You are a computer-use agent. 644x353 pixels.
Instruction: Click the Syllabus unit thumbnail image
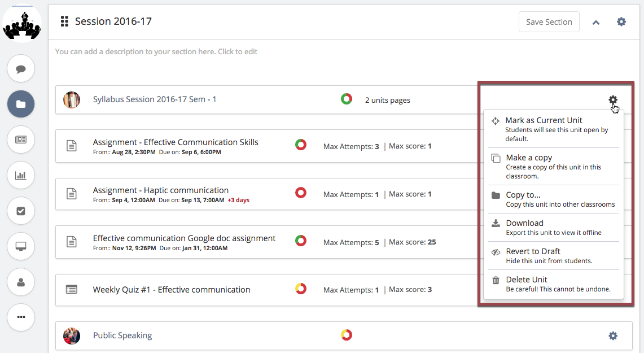coord(72,100)
